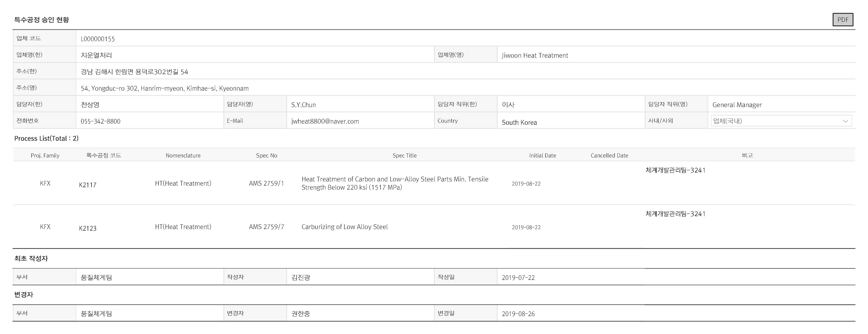Click the Jiwoon Heat Treatment name field
The image size is (868, 334).
535,55
